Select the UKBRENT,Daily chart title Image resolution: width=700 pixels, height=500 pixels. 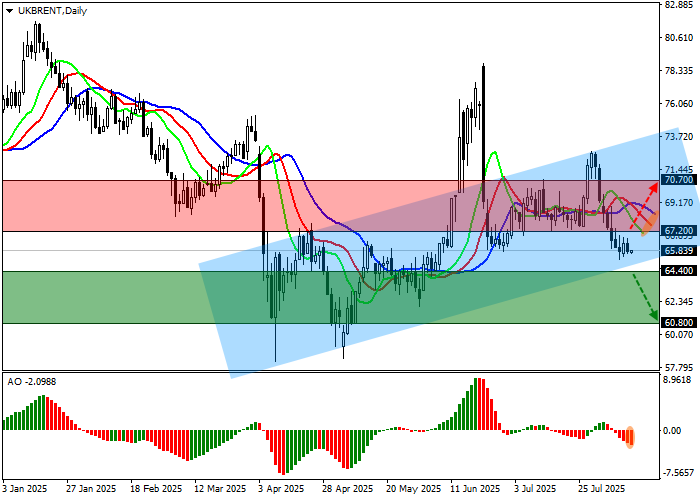pyautogui.click(x=50, y=11)
